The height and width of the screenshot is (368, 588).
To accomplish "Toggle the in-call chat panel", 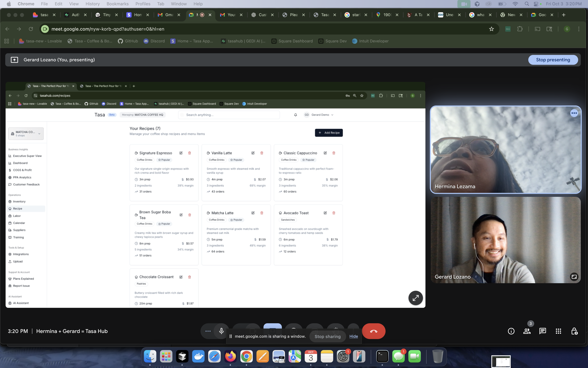I will coord(542,331).
